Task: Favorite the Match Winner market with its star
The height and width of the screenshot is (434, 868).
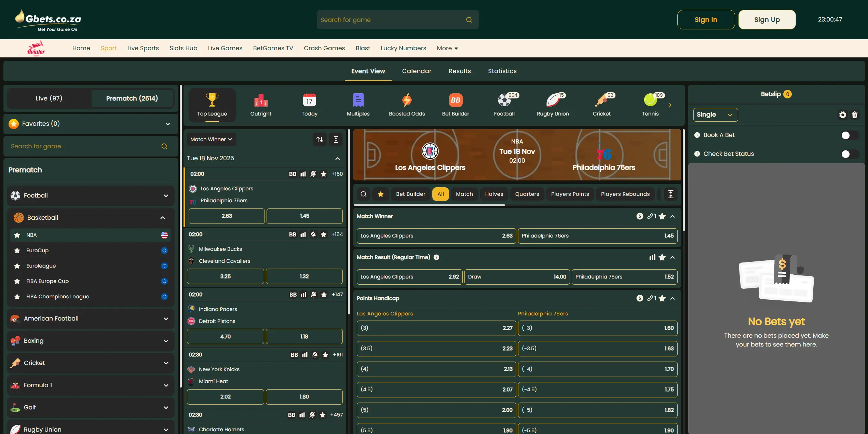Action: [x=662, y=216]
